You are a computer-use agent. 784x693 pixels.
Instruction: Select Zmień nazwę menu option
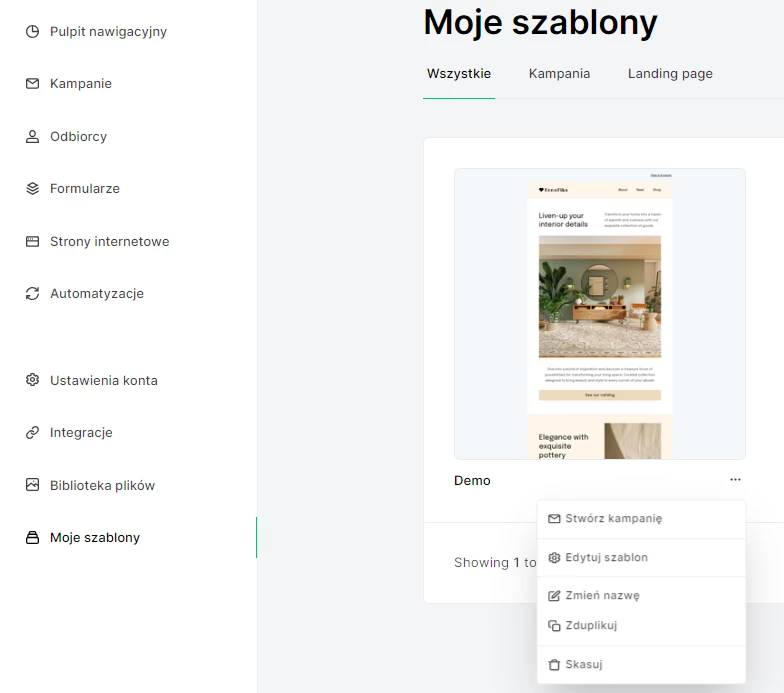[x=602, y=596]
